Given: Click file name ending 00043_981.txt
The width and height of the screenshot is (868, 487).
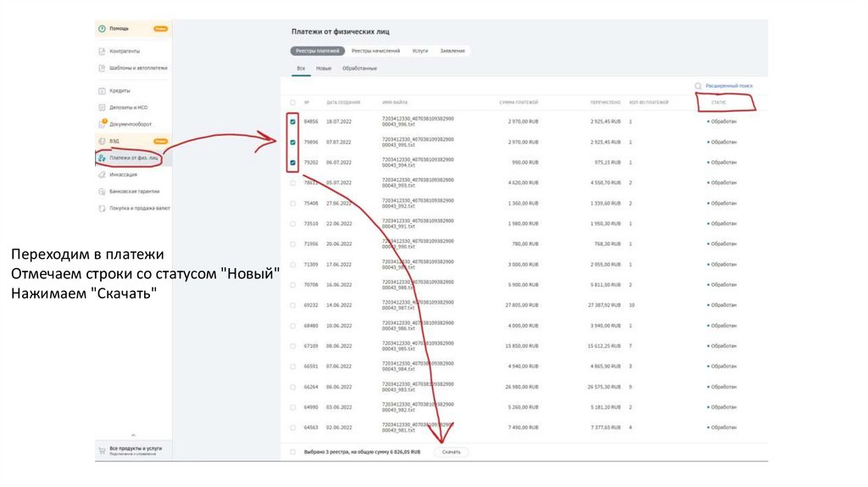Looking at the screenshot, I should (417, 428).
